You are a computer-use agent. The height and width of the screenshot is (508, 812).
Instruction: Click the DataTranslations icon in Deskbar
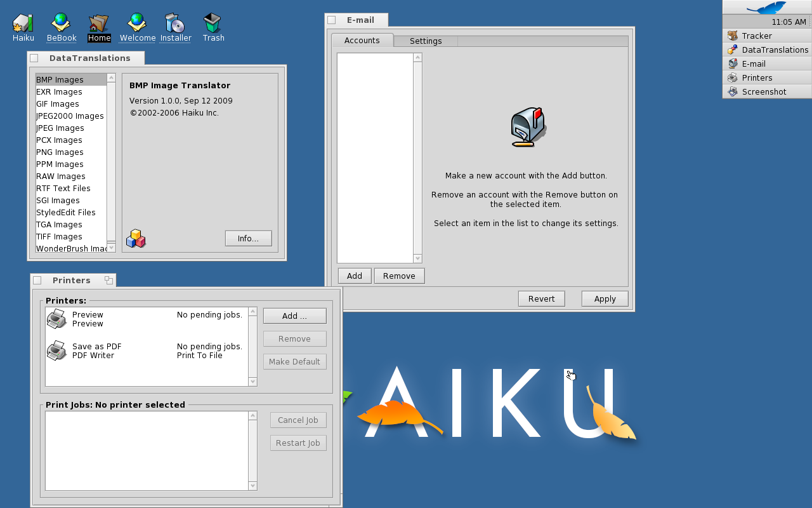(733, 50)
